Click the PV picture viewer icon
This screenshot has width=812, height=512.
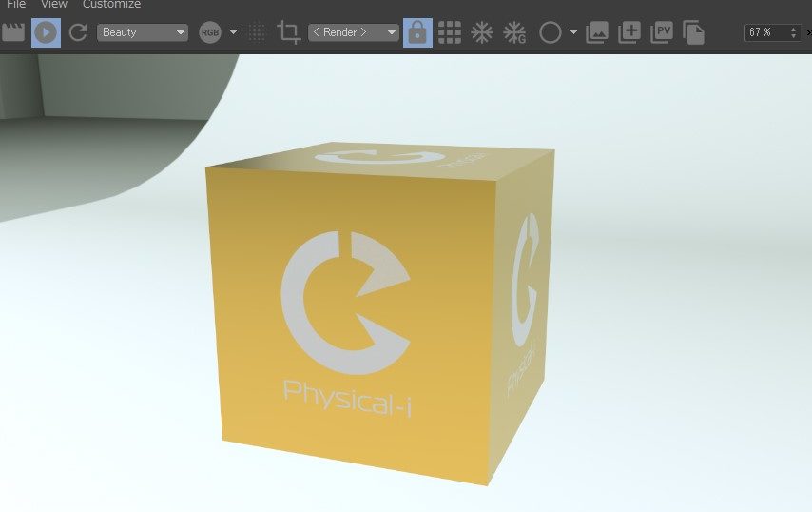coord(662,32)
